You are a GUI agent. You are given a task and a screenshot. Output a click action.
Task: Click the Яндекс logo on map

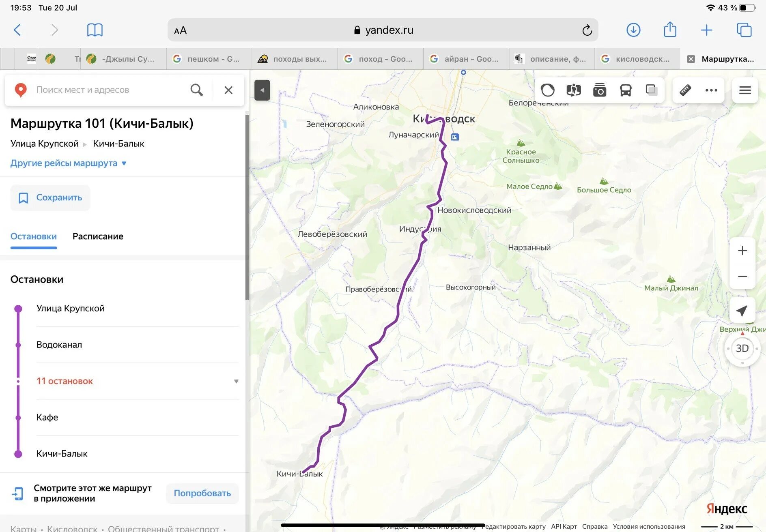(726, 509)
